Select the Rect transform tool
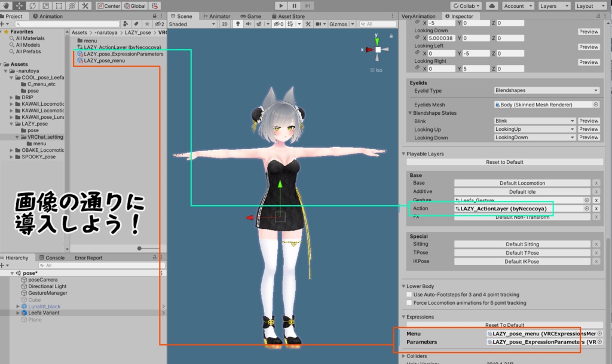This screenshot has height=364, width=612. click(x=59, y=6)
